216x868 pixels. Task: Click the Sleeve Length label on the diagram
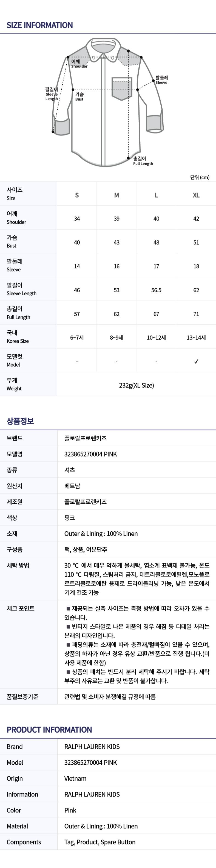point(52,94)
